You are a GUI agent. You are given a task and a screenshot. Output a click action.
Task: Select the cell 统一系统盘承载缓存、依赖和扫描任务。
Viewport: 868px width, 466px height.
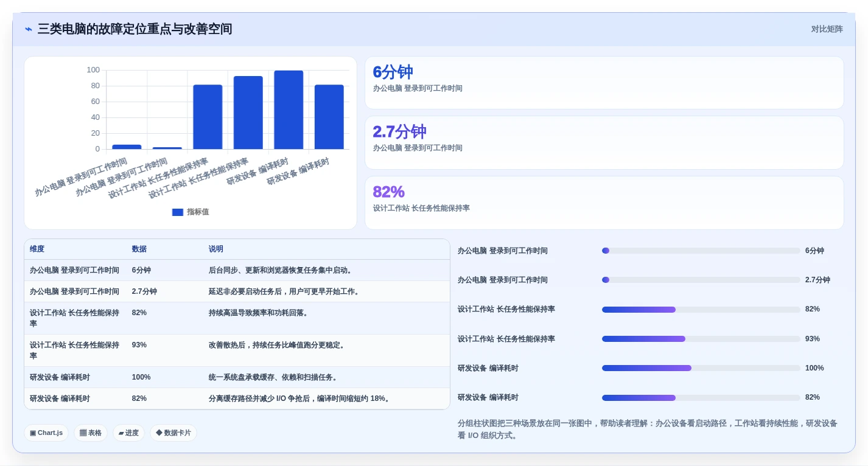273,378
